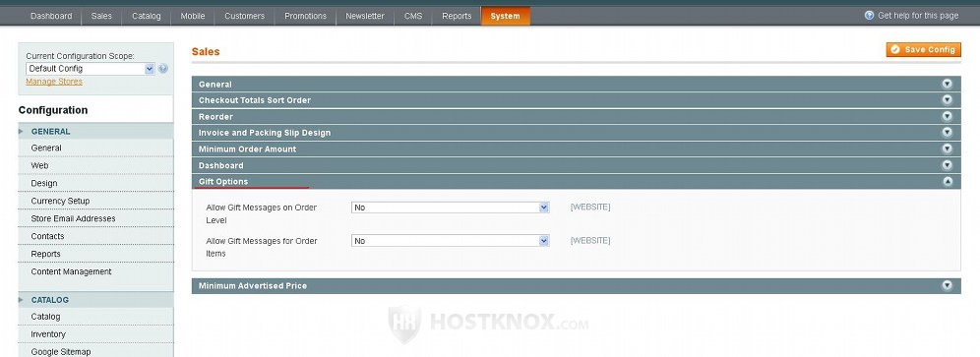Click Get help for this page link
This screenshot has width=980, height=357.
[x=917, y=16]
